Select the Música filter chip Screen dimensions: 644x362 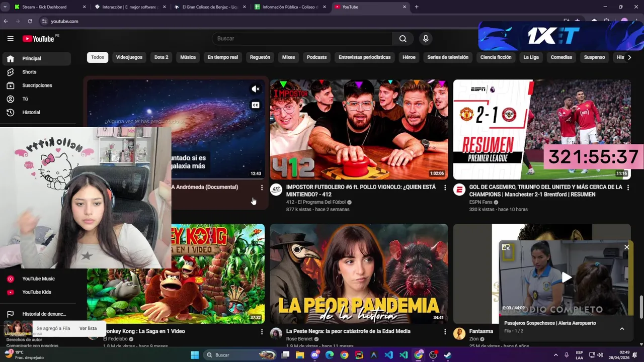tap(188, 57)
